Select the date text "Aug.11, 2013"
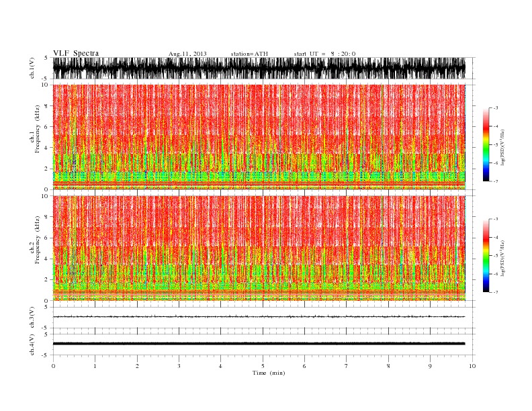The image size is (532, 411). click(187, 54)
